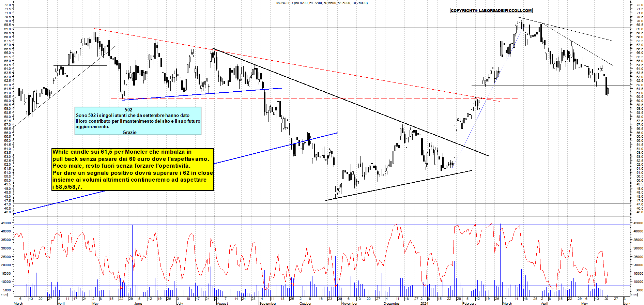The width and height of the screenshot is (644, 305).
Task: Click the 'September' month label on the time axis
Action: (x=268, y=303)
